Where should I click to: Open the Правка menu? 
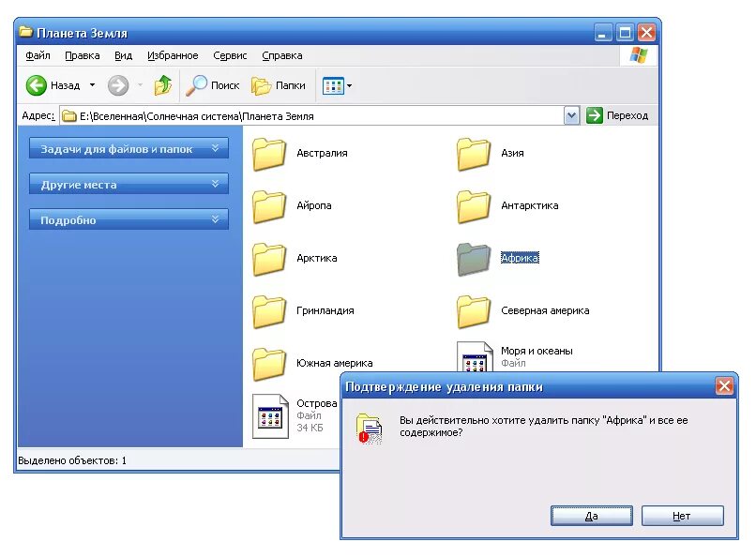coord(83,55)
